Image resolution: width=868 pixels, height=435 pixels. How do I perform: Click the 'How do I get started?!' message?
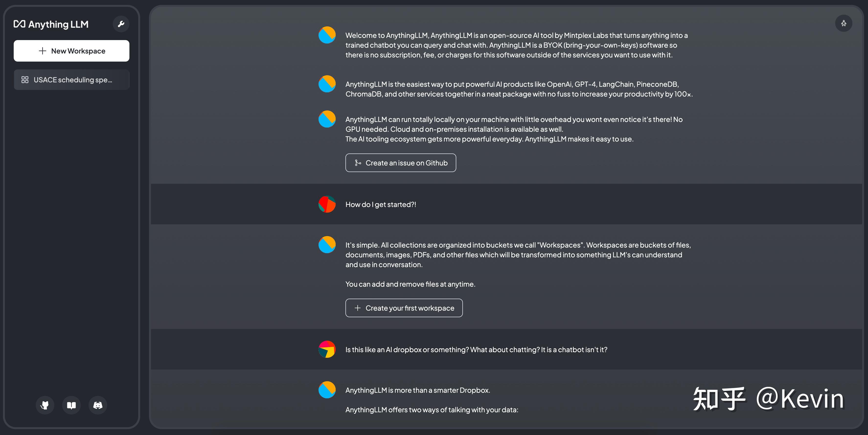[x=381, y=204]
